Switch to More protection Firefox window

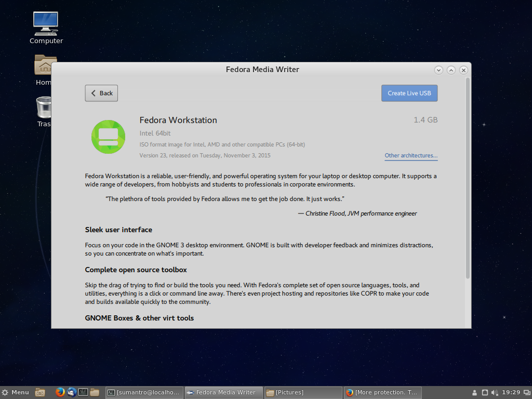(x=383, y=393)
